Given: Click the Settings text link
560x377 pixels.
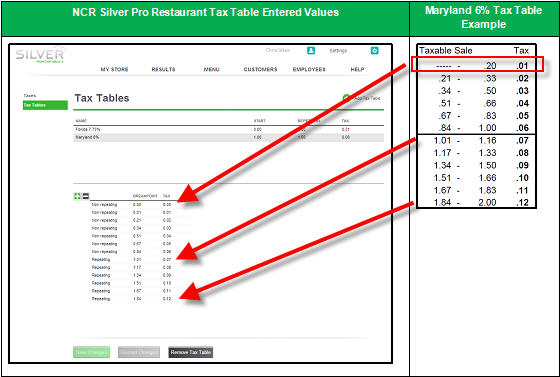Looking at the screenshot, I should pos(338,51).
